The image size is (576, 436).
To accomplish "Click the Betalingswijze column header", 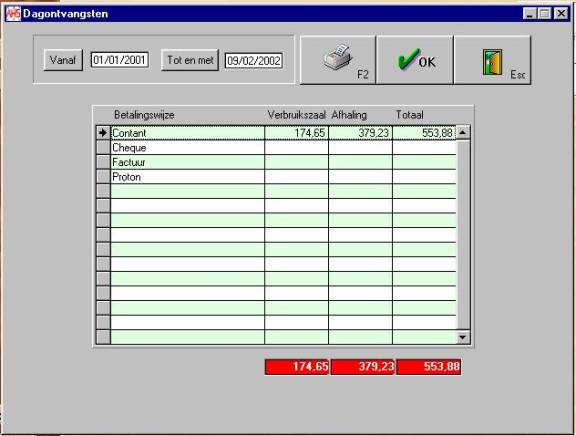I will point(144,115).
